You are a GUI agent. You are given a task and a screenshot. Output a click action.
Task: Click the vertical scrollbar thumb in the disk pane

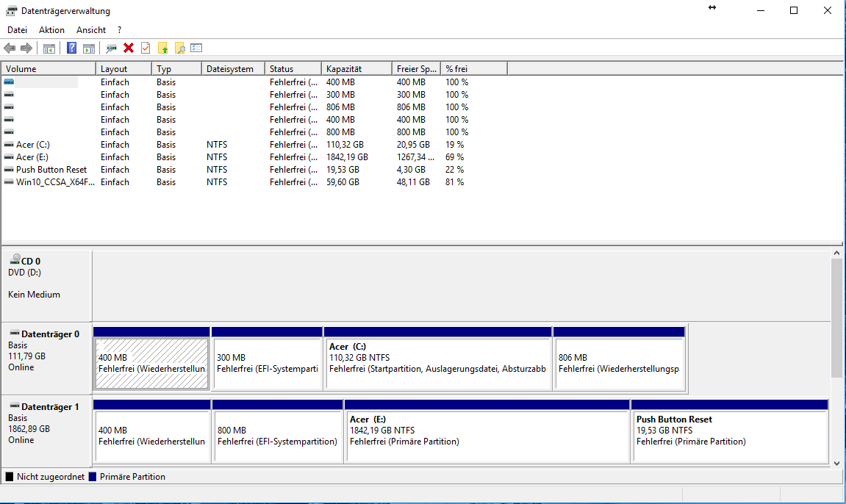tap(836, 318)
